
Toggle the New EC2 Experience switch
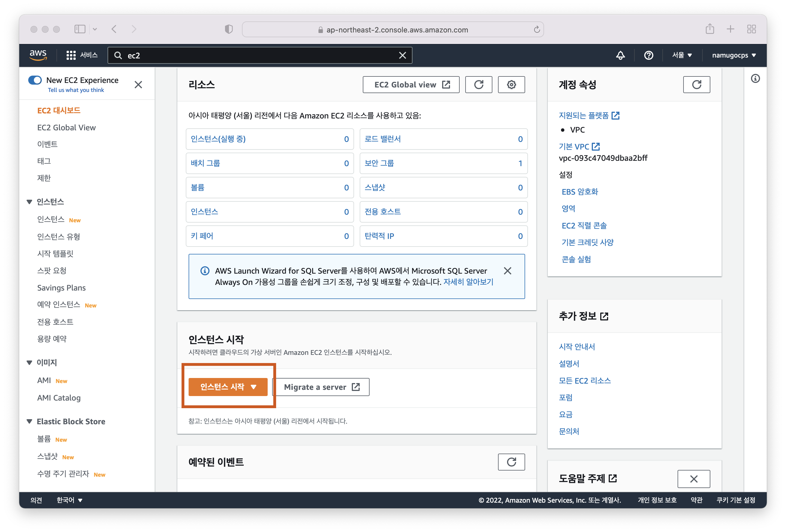[35, 80]
